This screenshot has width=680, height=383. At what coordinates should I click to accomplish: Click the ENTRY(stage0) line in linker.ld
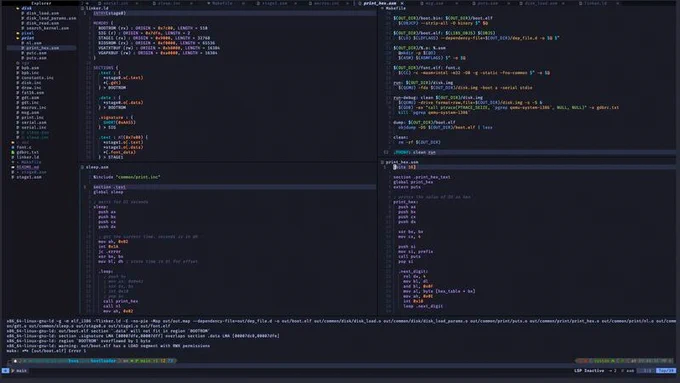point(110,13)
